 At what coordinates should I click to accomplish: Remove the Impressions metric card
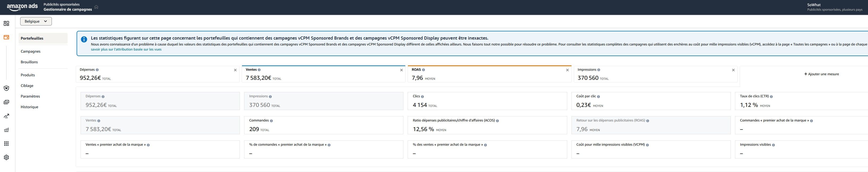coord(733,70)
